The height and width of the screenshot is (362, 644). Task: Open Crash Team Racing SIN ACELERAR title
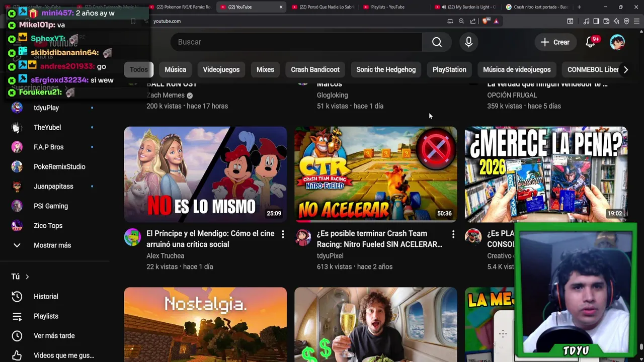pyautogui.click(x=379, y=239)
